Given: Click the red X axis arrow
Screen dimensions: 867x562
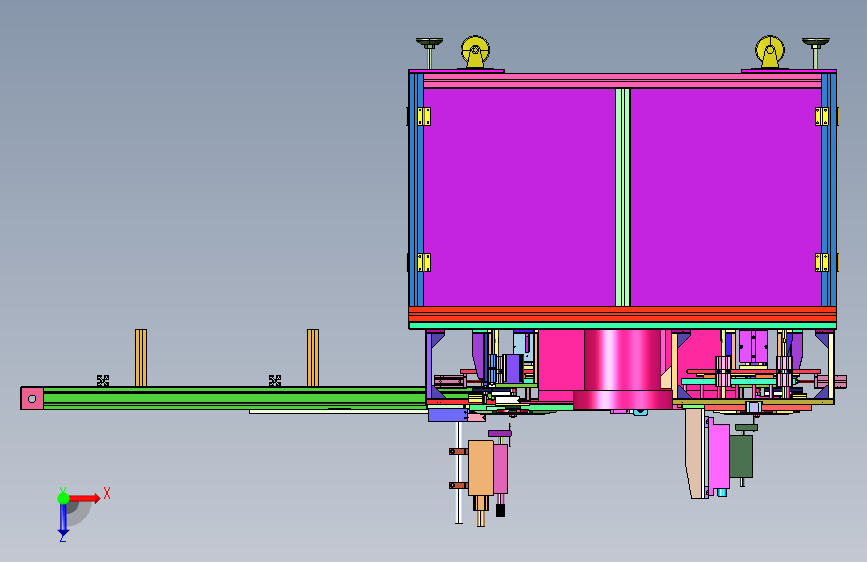Looking at the screenshot, I should click(x=84, y=498).
